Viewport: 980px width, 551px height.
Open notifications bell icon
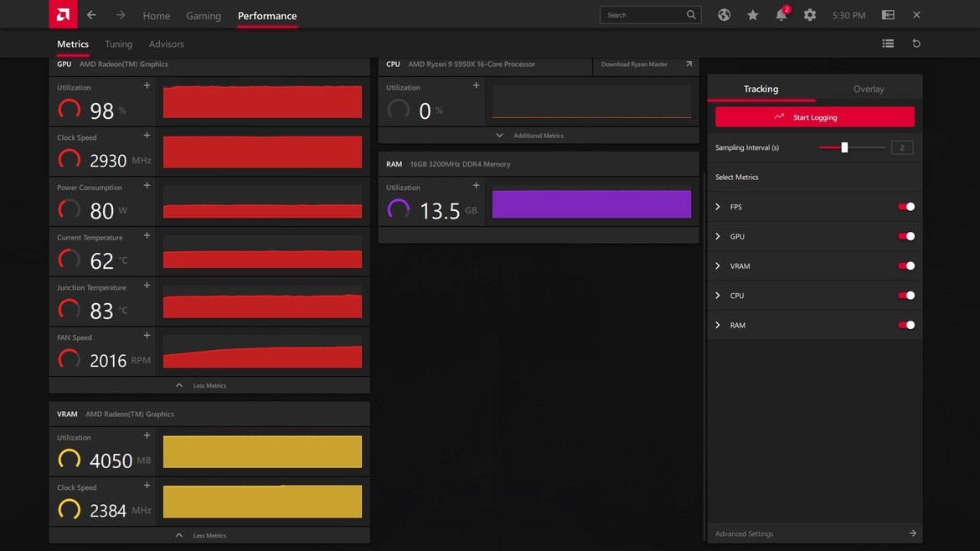click(781, 14)
